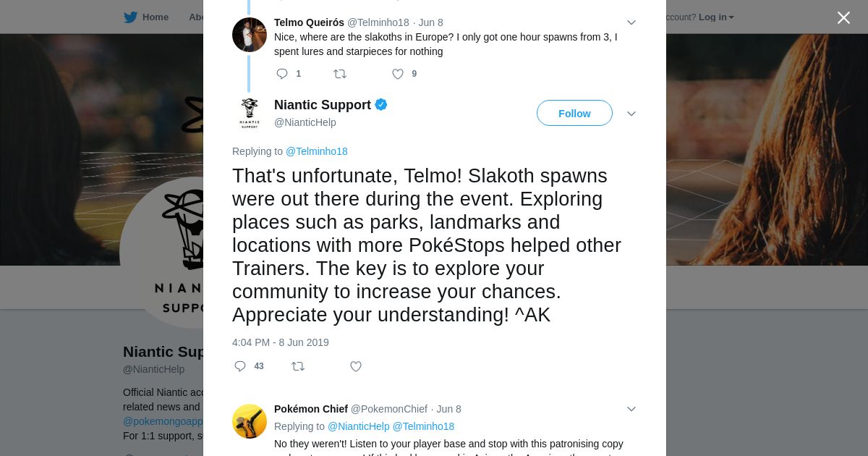Follow Niantic Support
The width and height of the screenshot is (868, 456).
coord(574,113)
